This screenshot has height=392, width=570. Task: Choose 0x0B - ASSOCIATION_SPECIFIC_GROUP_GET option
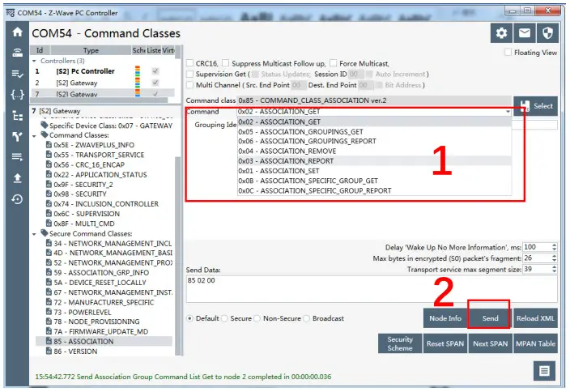(374, 181)
